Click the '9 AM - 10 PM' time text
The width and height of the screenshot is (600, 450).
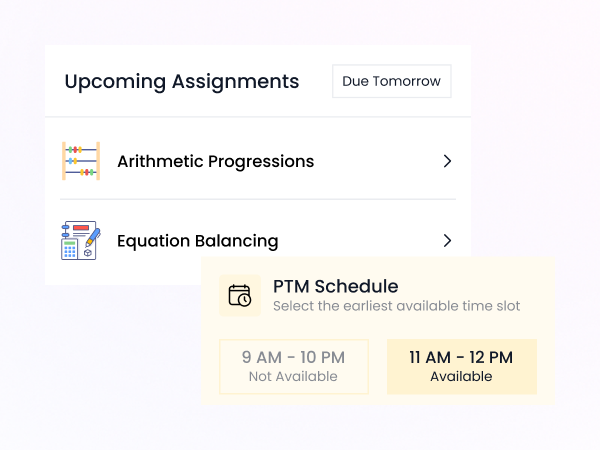point(293,357)
